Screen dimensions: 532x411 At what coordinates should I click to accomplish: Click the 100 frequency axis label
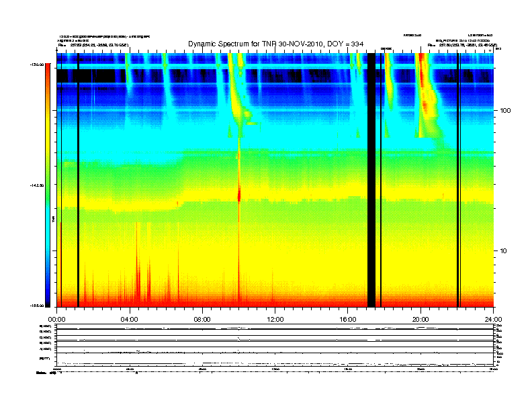505,111
